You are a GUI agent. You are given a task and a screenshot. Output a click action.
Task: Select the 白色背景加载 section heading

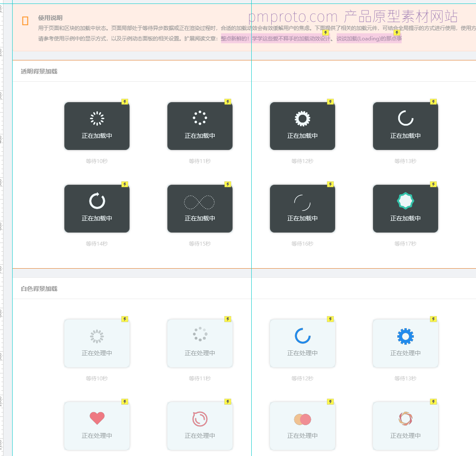39,289
